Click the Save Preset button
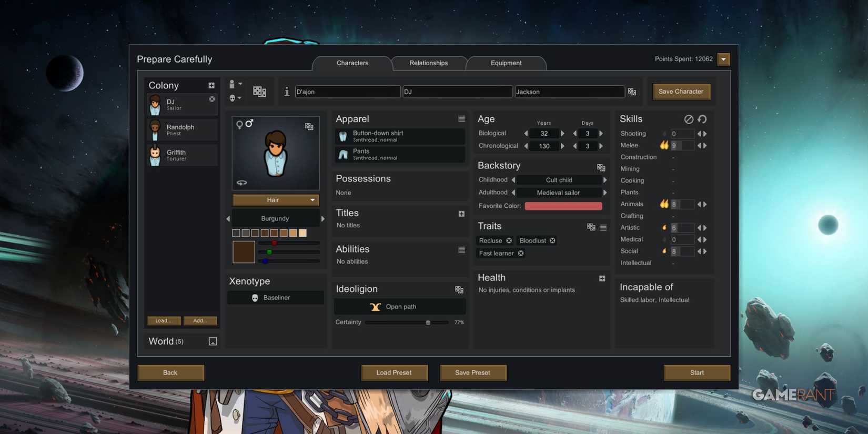The width and height of the screenshot is (868, 434). click(x=472, y=372)
